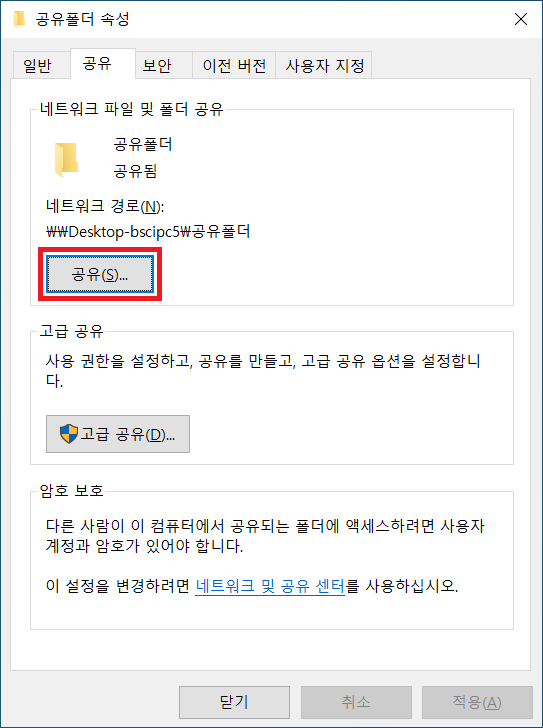Click the 공유폴더 속성 title text
Viewport: 543px width, 728px height.
82,20
